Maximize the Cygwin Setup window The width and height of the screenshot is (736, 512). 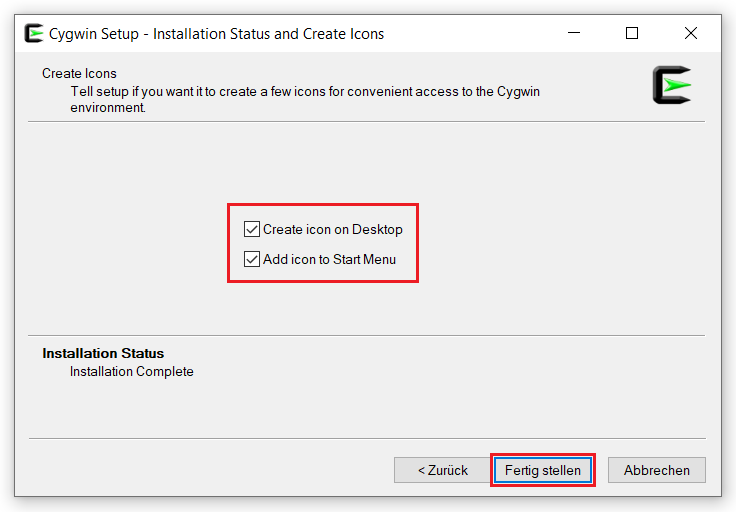pyautogui.click(x=631, y=34)
